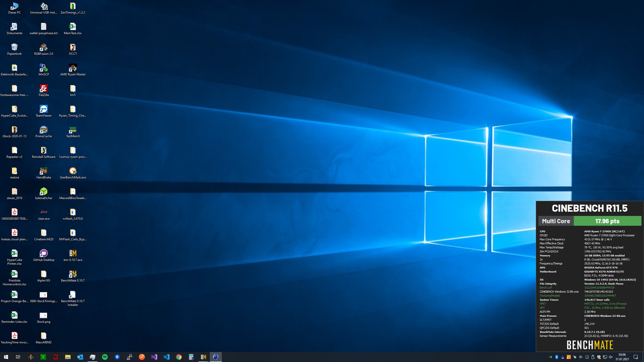Viewport: 644px width, 362px height.
Task: Click the Bluetooth tray icon
Action: (x=557, y=357)
